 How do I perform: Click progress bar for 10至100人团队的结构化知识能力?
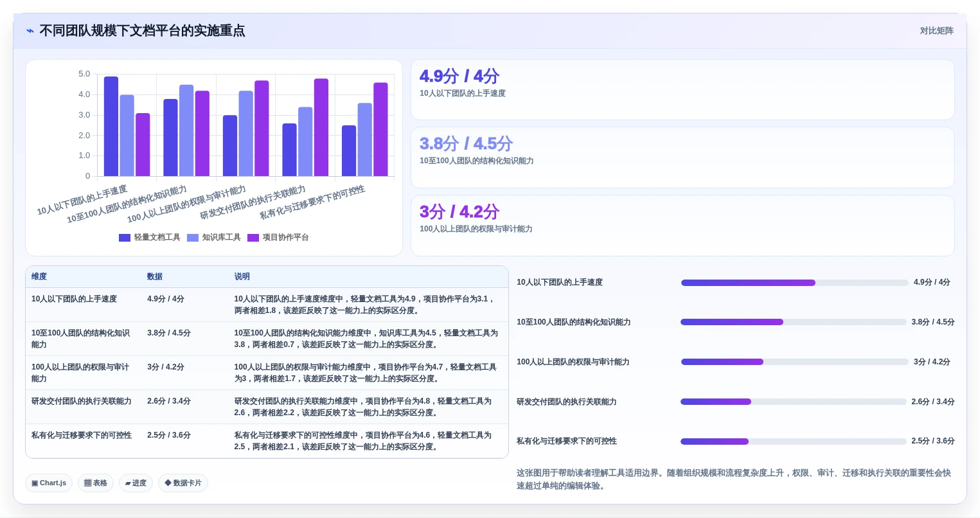tap(793, 322)
